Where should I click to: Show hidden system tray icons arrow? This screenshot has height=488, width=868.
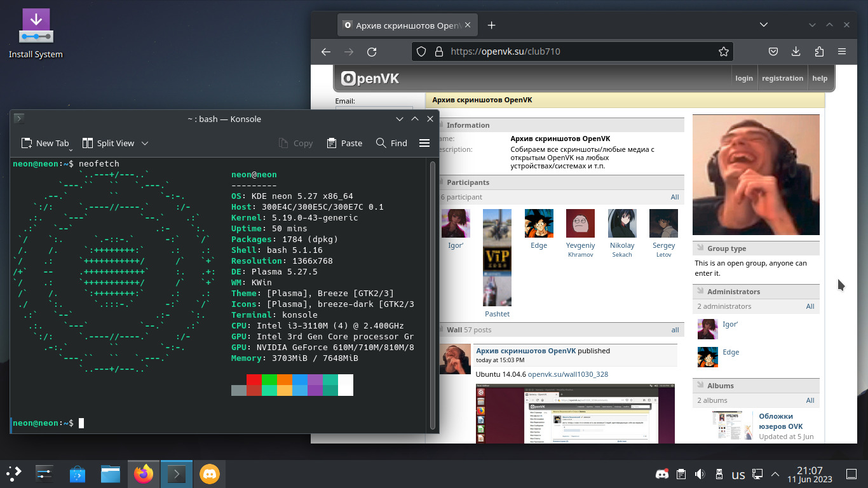pos(775,474)
